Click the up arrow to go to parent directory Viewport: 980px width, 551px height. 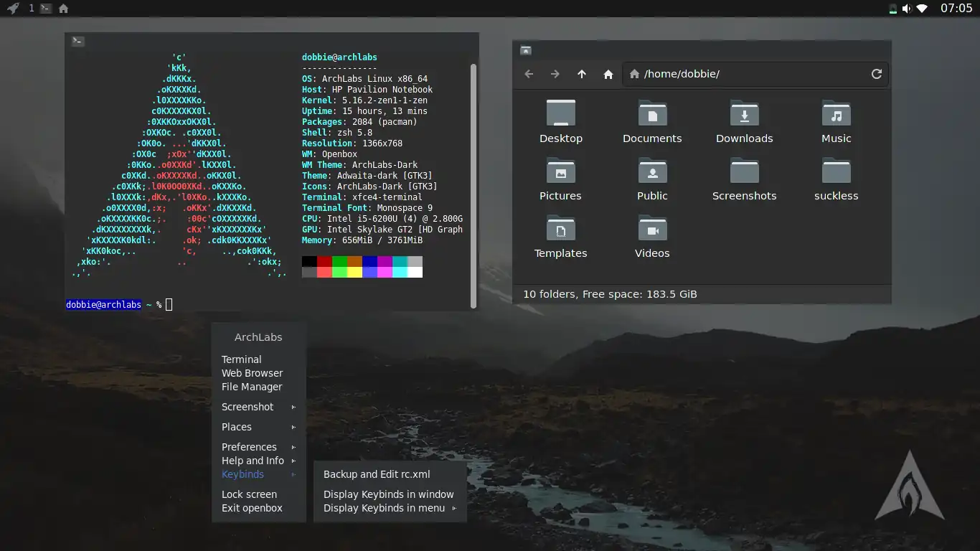click(x=581, y=73)
